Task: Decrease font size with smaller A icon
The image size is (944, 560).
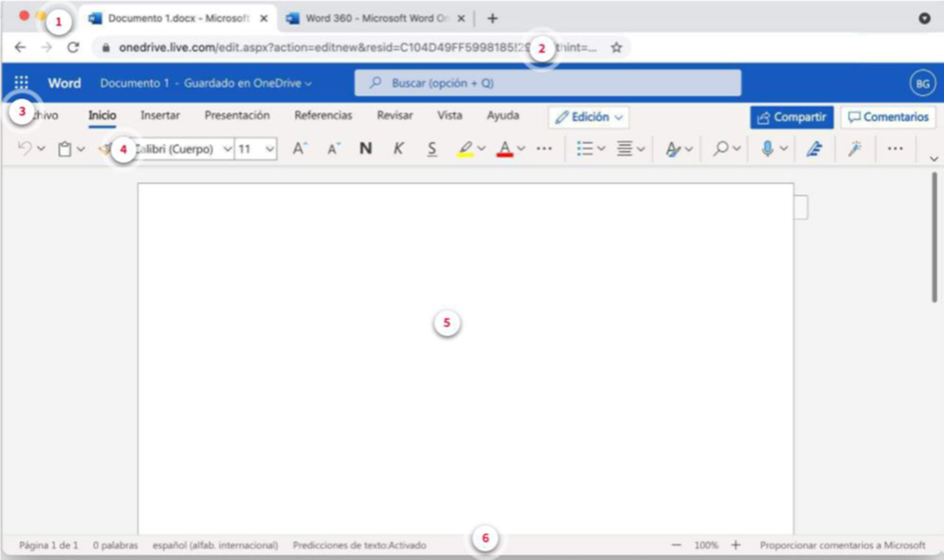Action: point(332,149)
